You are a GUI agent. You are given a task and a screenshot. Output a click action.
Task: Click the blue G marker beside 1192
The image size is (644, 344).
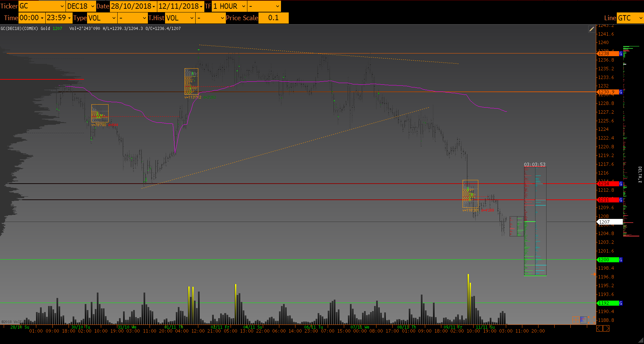point(621,303)
